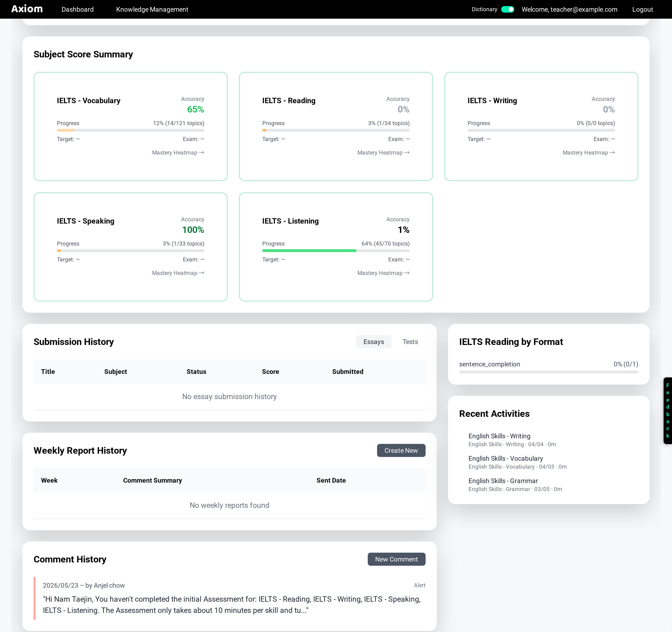
Task: Click the IELTS Speaking progress bar
Action: 130,251
